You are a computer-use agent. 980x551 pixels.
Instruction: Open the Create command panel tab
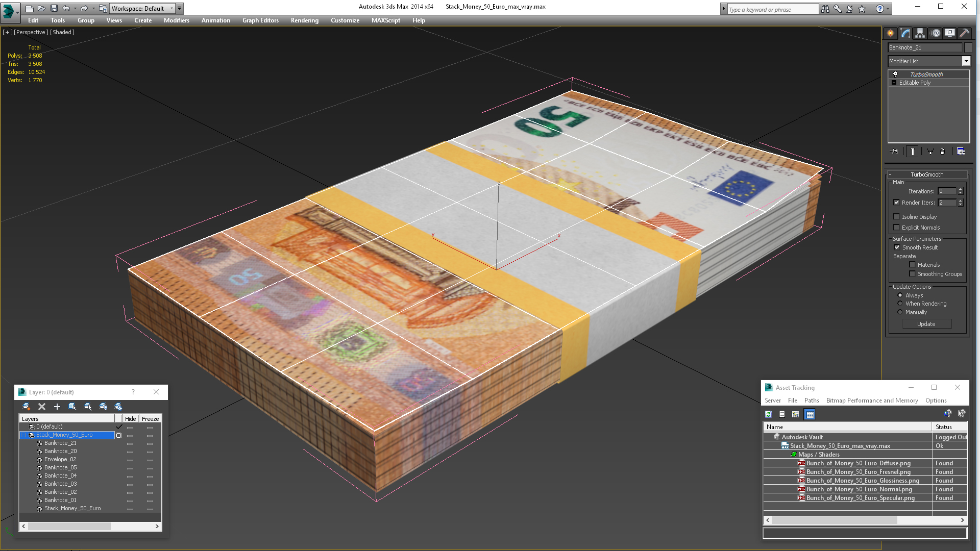point(890,33)
